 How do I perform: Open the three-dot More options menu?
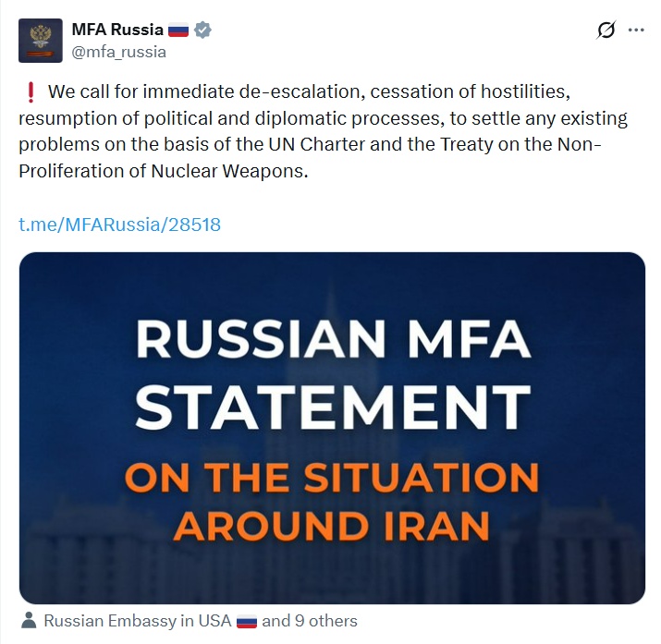click(636, 30)
